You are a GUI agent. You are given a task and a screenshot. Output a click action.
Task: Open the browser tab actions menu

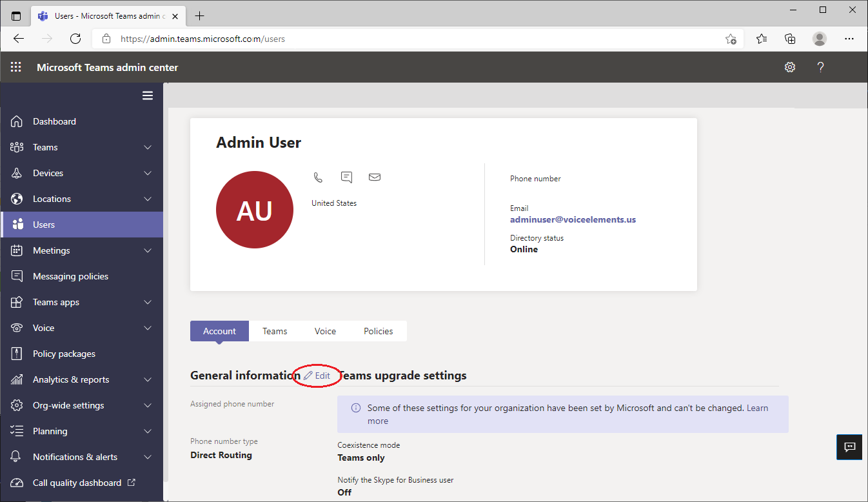[x=16, y=16]
